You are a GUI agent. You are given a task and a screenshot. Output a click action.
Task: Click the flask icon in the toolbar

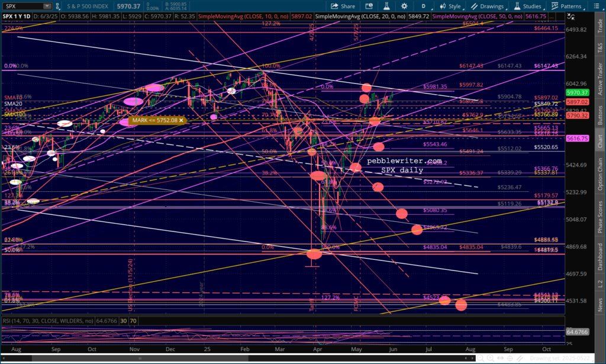click(385, 6)
